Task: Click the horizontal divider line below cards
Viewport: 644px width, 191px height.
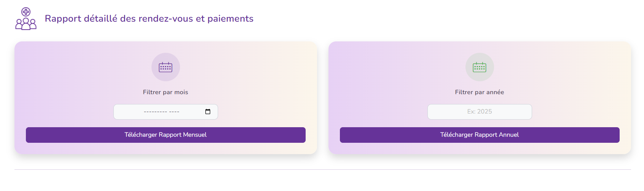Action: pos(323,169)
